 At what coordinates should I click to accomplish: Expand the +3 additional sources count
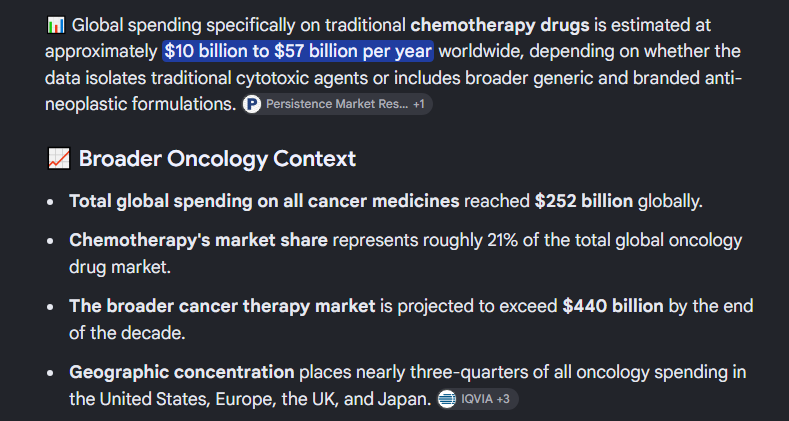[503, 399]
